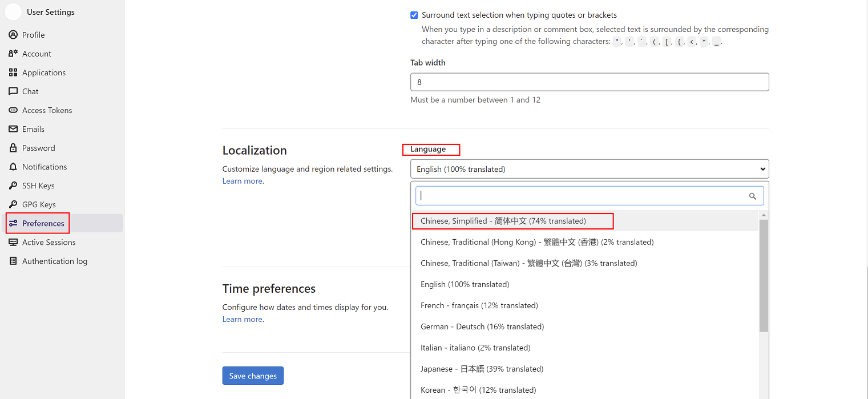The image size is (868, 399).
Task: Expand the Language select dropdown
Action: pos(589,169)
